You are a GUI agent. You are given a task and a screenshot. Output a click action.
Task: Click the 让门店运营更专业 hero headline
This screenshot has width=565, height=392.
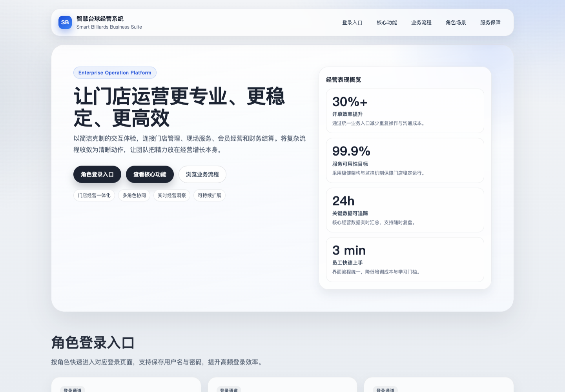(x=179, y=107)
